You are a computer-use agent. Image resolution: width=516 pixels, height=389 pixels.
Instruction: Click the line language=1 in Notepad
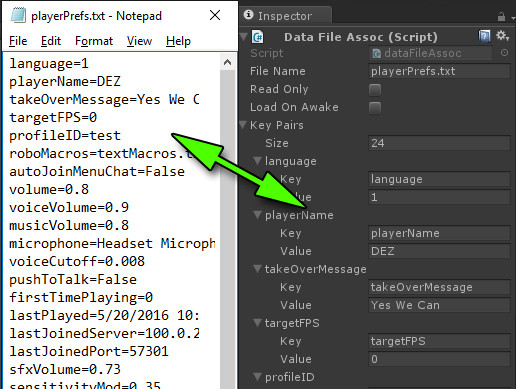(x=49, y=63)
